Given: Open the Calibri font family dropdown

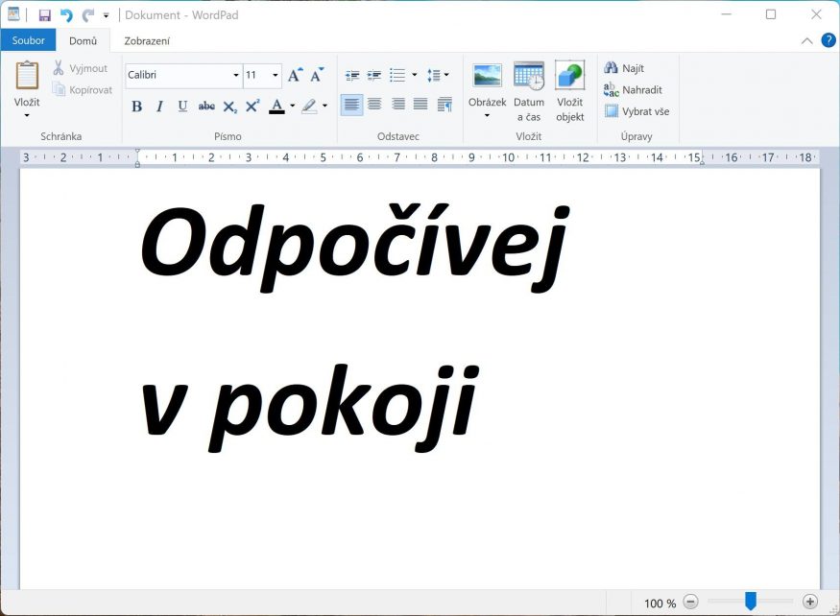Looking at the screenshot, I should point(236,75).
